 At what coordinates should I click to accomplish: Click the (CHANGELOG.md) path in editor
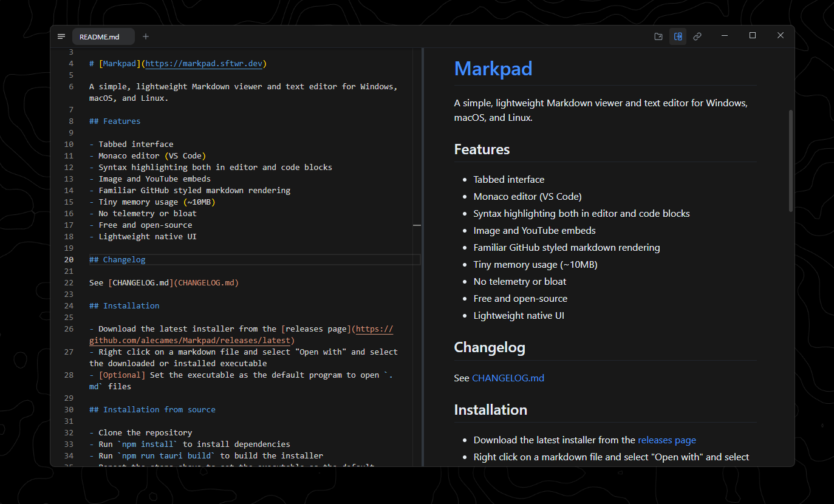tap(206, 282)
